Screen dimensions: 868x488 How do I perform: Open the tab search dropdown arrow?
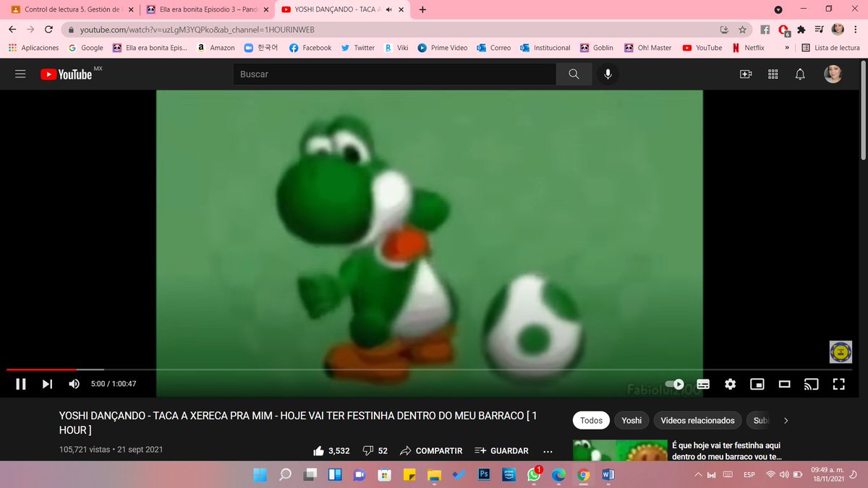pos(778,9)
